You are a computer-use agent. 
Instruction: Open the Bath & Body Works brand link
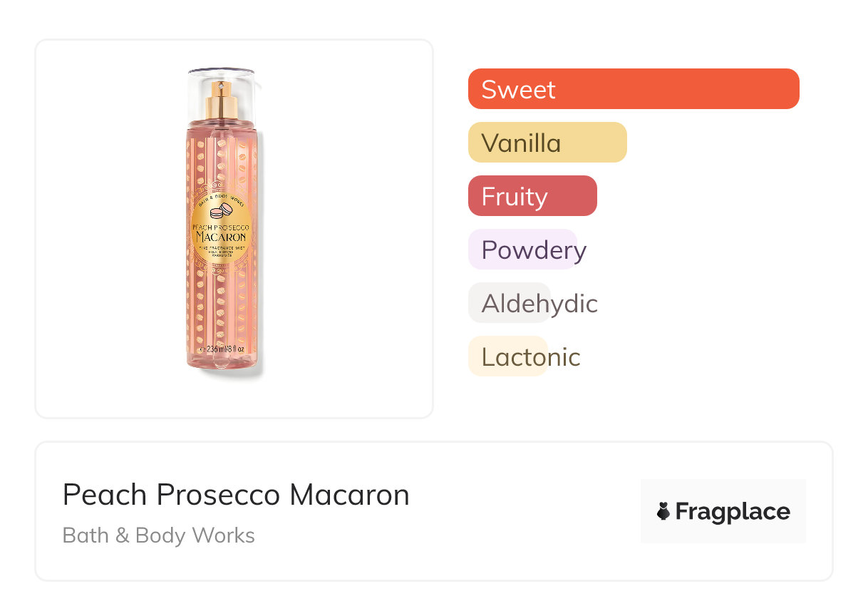click(158, 535)
